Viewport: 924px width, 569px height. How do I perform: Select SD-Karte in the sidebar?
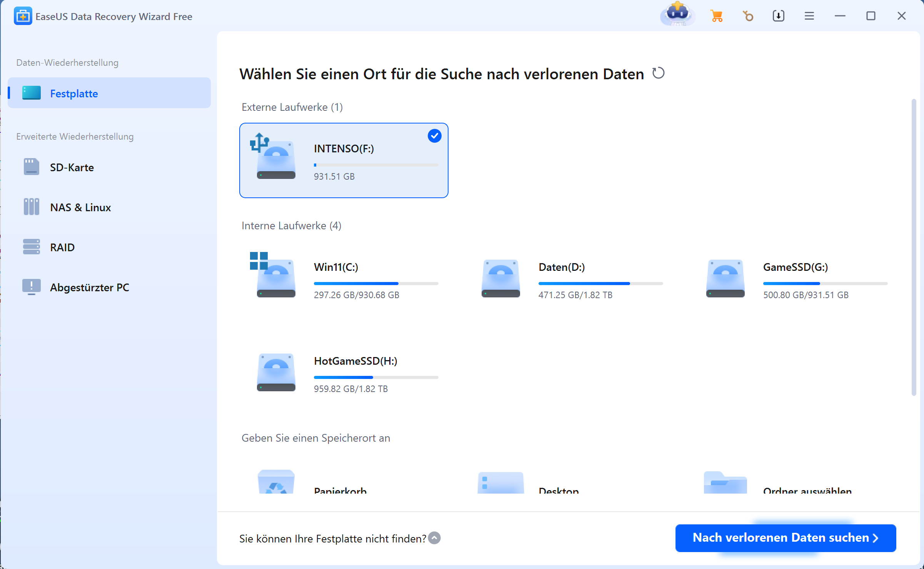(72, 167)
